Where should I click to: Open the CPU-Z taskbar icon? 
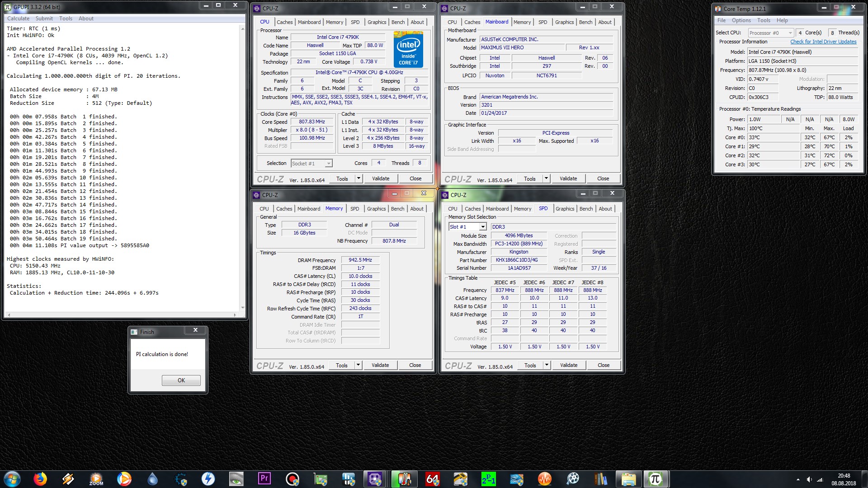[375, 479]
